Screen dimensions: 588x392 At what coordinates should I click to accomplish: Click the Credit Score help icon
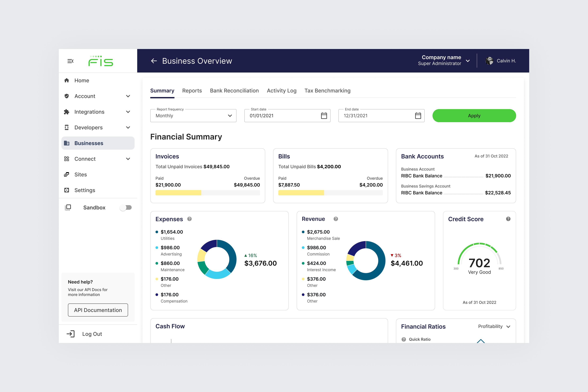508,219
